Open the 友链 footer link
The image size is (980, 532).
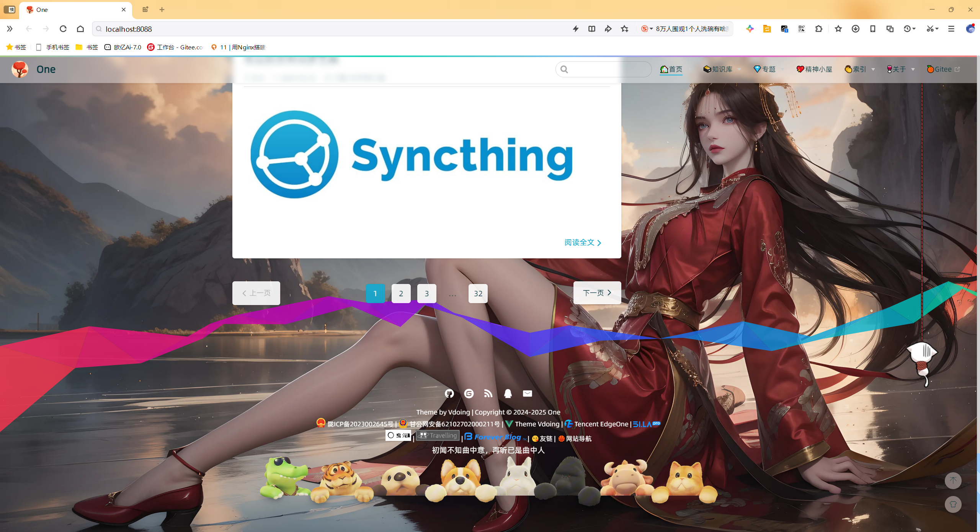(542, 439)
